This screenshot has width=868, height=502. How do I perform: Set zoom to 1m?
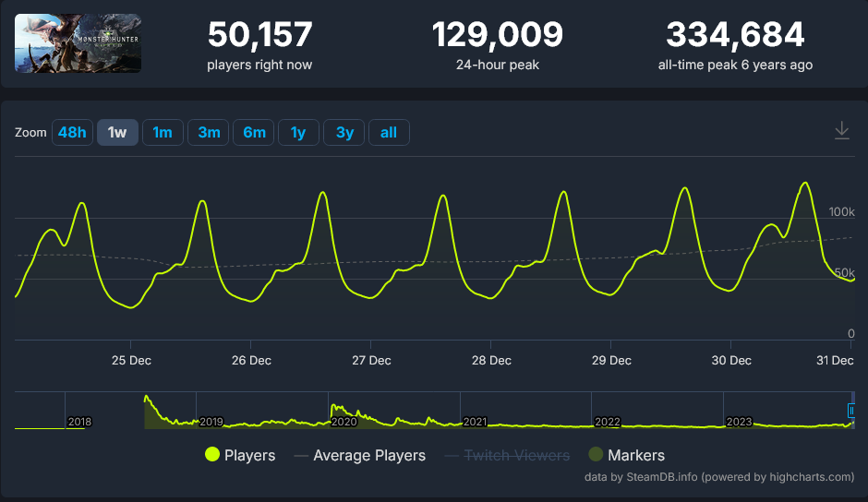(163, 133)
